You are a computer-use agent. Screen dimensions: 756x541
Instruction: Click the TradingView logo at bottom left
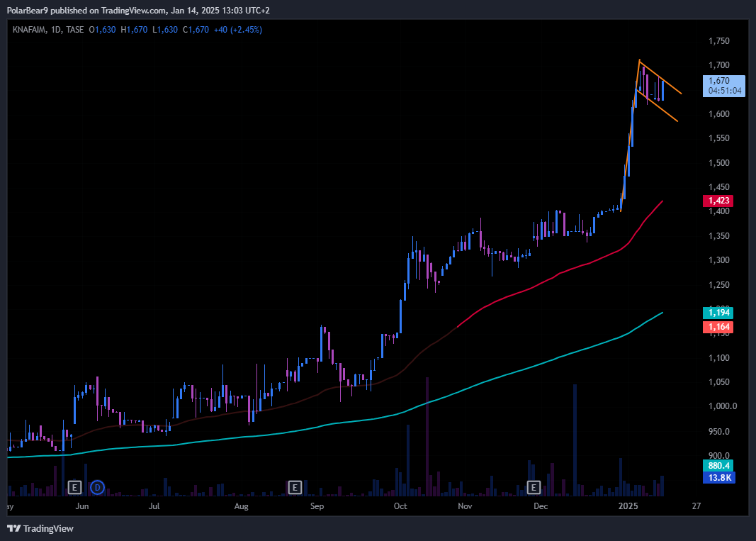pos(40,528)
